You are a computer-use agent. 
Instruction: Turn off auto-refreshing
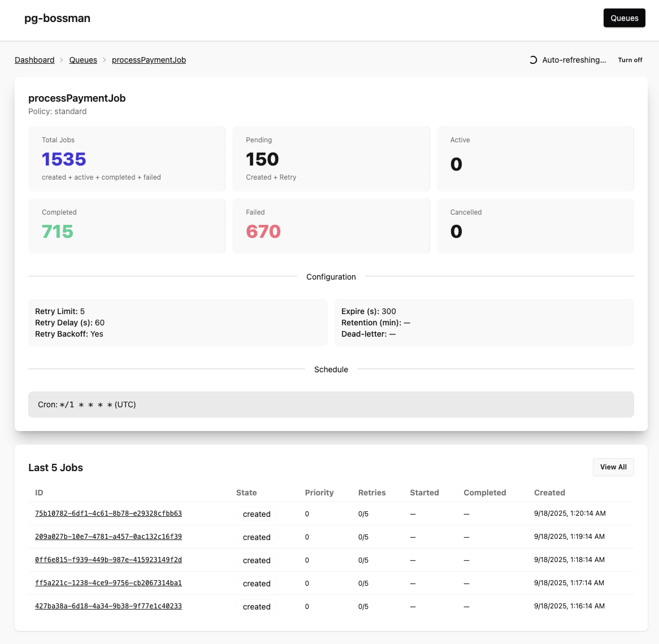pos(630,60)
